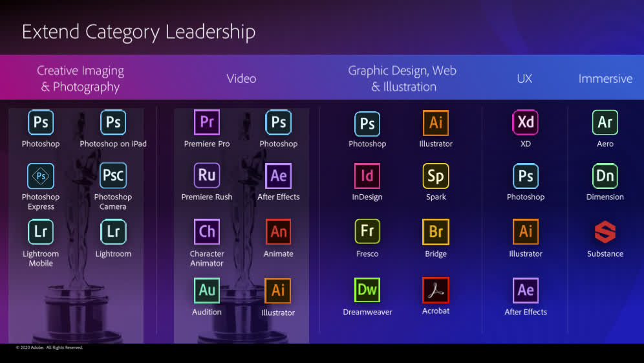This screenshot has height=363, width=644.
Task: Click the Extend Category Leadership title
Action: (139, 32)
